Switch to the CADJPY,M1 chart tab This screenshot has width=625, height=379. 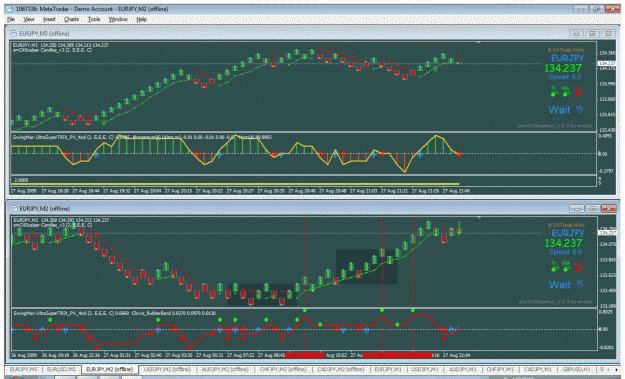537,370
